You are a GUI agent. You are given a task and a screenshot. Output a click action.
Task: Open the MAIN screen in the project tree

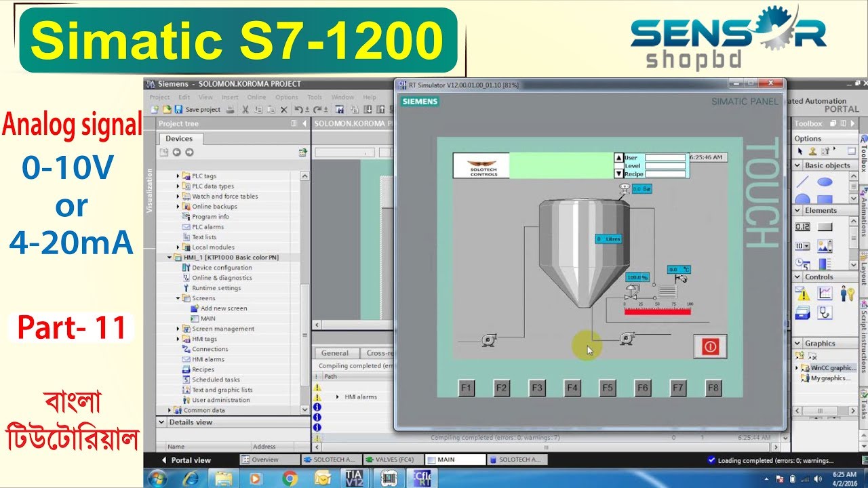click(x=208, y=319)
